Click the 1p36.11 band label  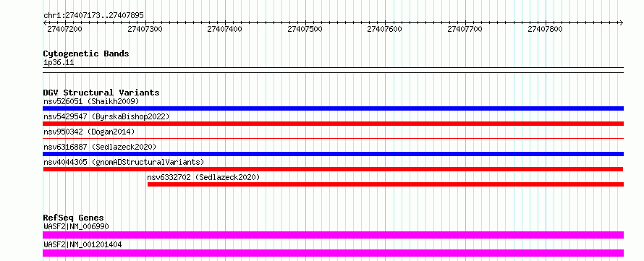[59, 63]
